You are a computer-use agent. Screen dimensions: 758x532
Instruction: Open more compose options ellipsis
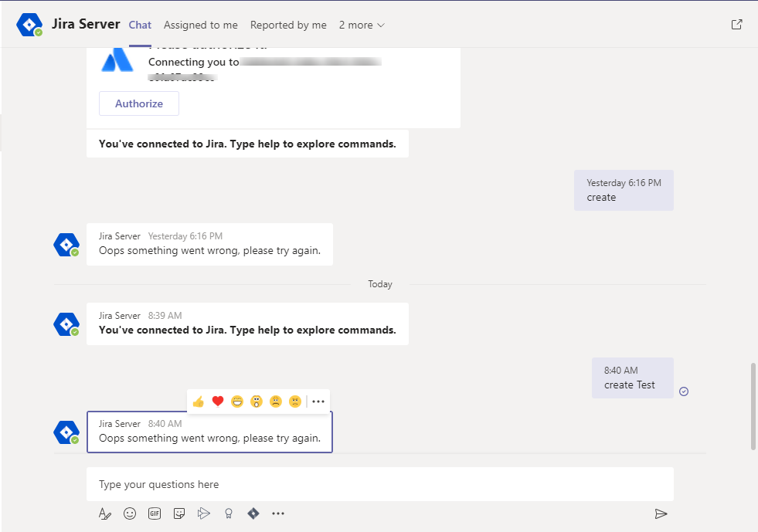278,513
